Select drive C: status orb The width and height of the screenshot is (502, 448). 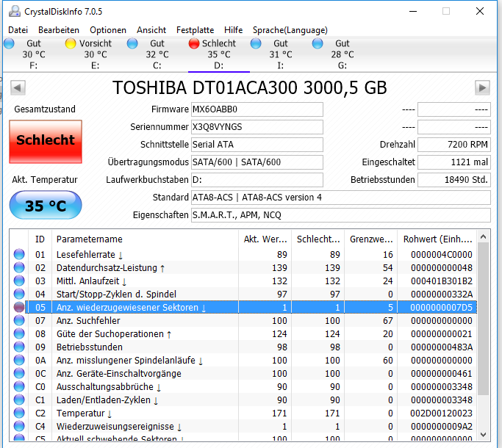point(132,43)
